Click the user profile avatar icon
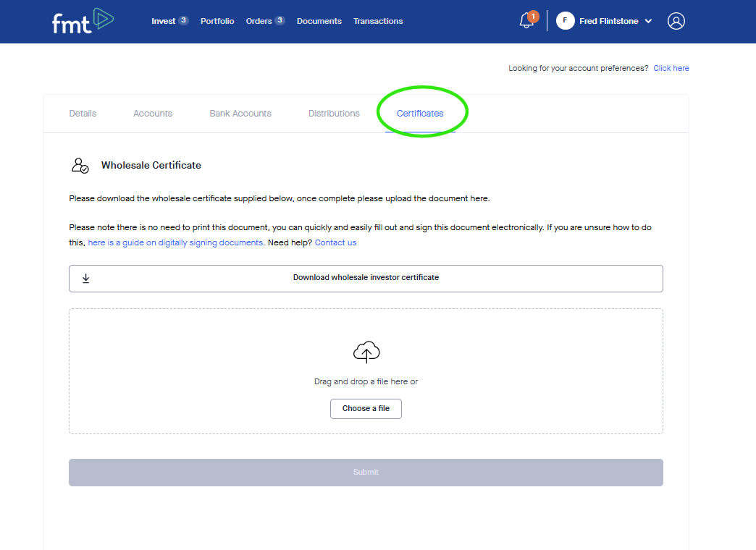This screenshot has width=756, height=550. click(676, 21)
